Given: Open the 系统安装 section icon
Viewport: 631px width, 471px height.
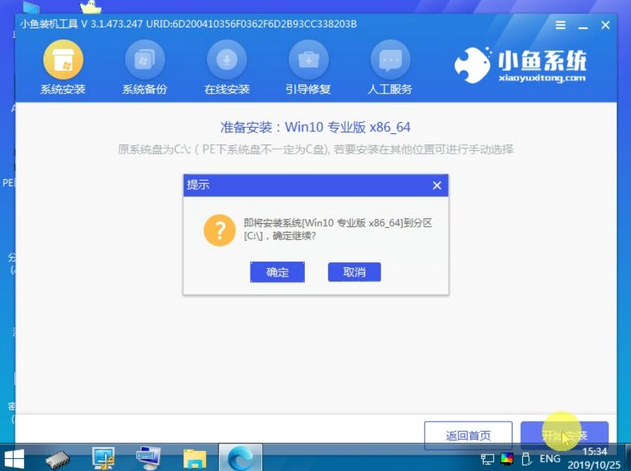Looking at the screenshot, I should click(x=63, y=60).
